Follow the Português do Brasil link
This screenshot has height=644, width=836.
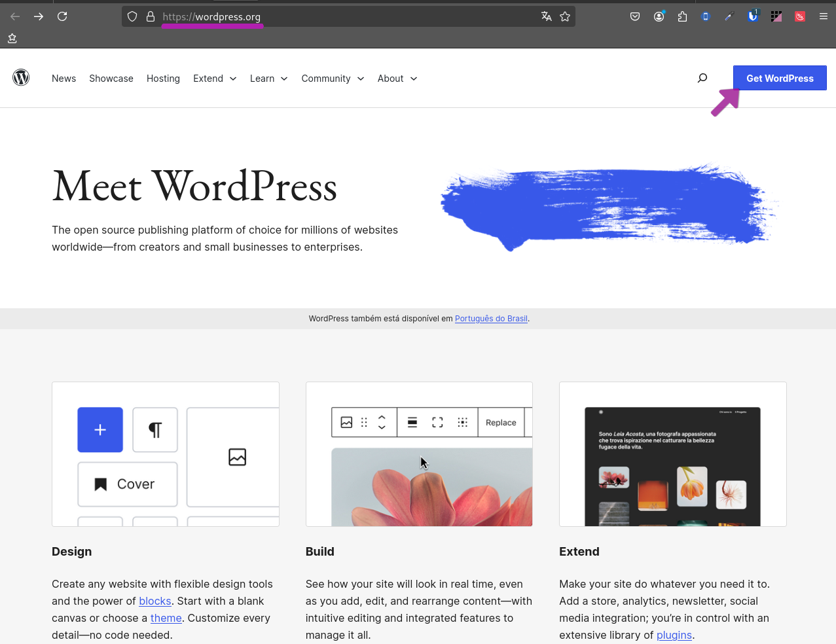pyautogui.click(x=491, y=319)
